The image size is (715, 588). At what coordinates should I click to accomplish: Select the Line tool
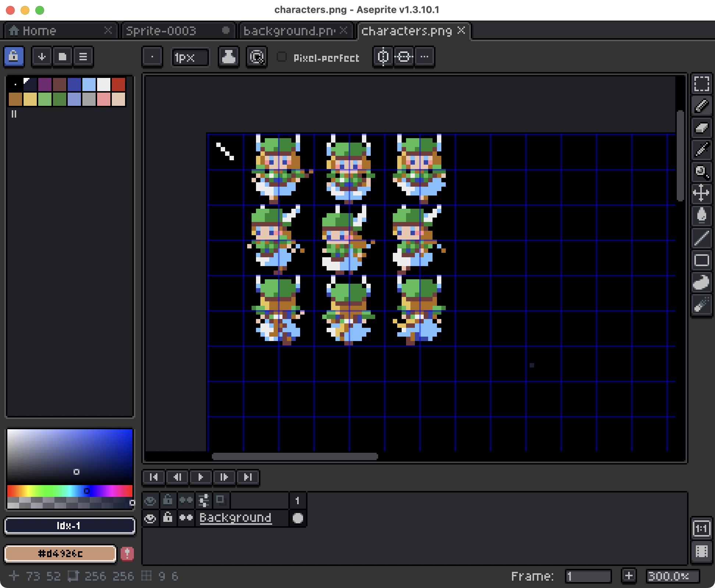click(702, 238)
